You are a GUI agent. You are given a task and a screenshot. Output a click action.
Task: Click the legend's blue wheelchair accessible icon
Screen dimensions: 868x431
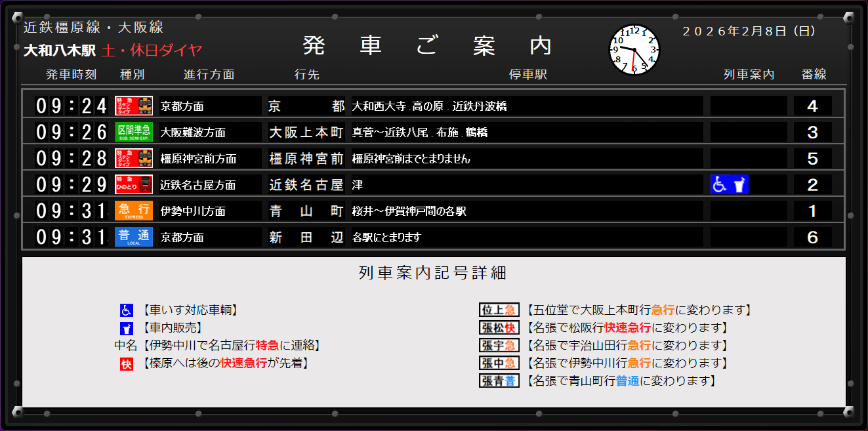click(126, 310)
